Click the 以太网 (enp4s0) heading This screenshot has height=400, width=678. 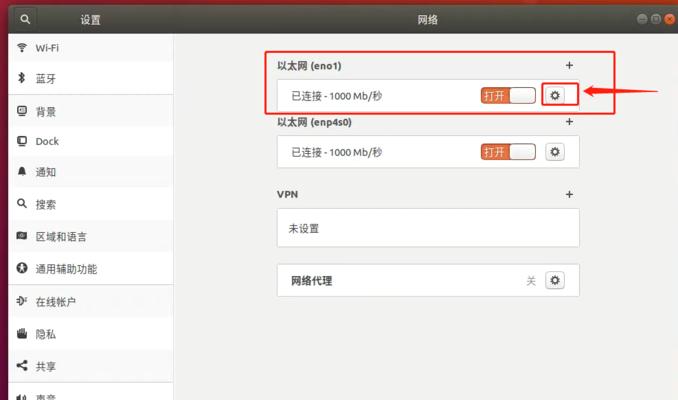click(314, 122)
